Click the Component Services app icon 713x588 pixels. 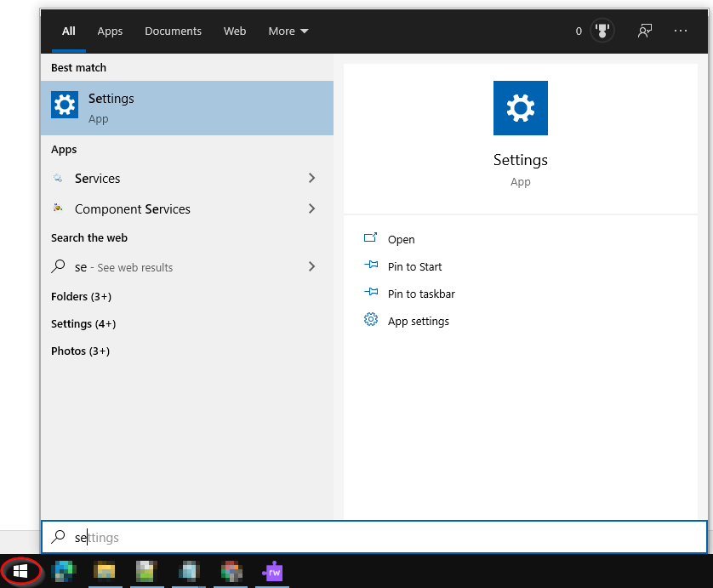coord(58,208)
